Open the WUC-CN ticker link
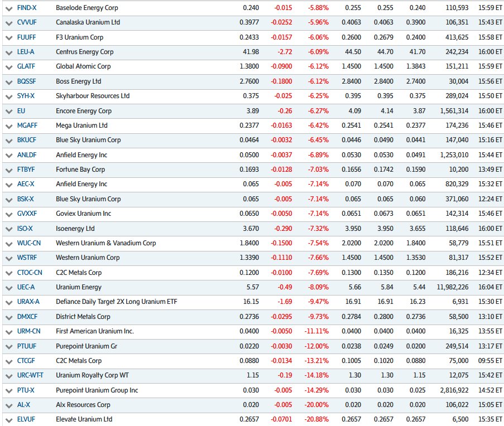 29,243
